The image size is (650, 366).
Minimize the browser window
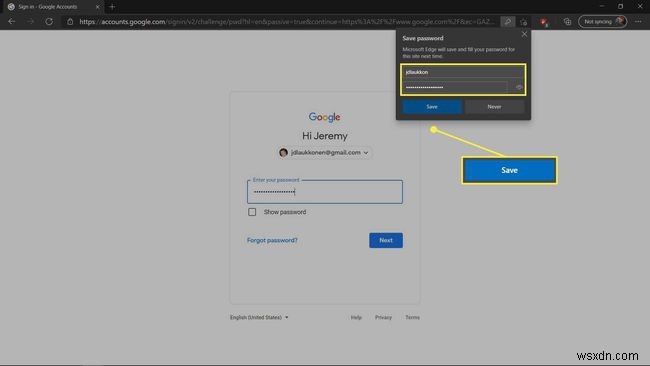tap(602, 6)
